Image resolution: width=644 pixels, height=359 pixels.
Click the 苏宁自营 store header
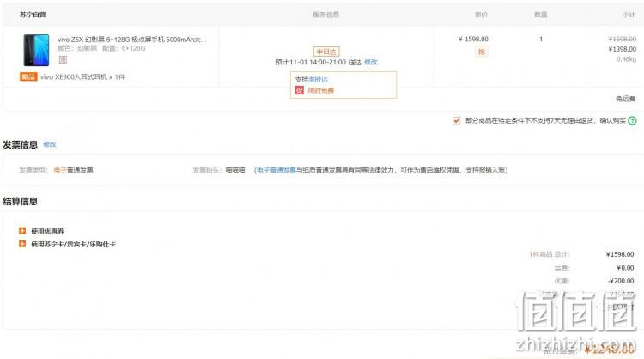click(33, 15)
